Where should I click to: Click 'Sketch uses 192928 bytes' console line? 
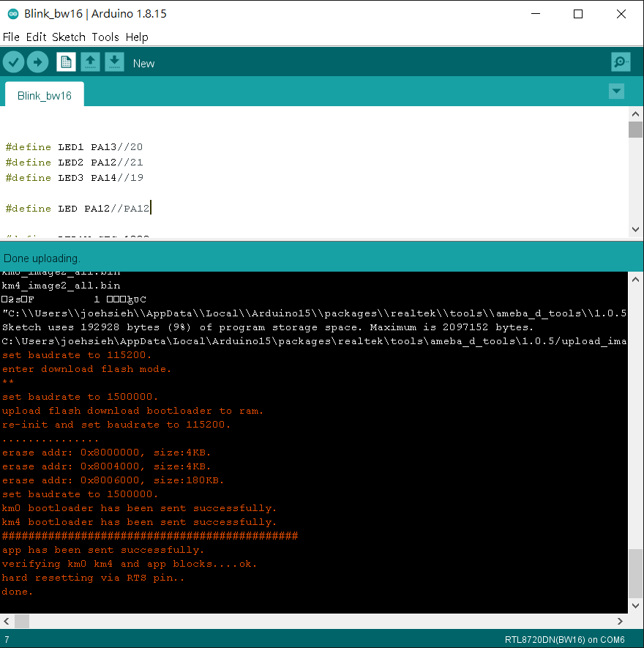click(267, 327)
